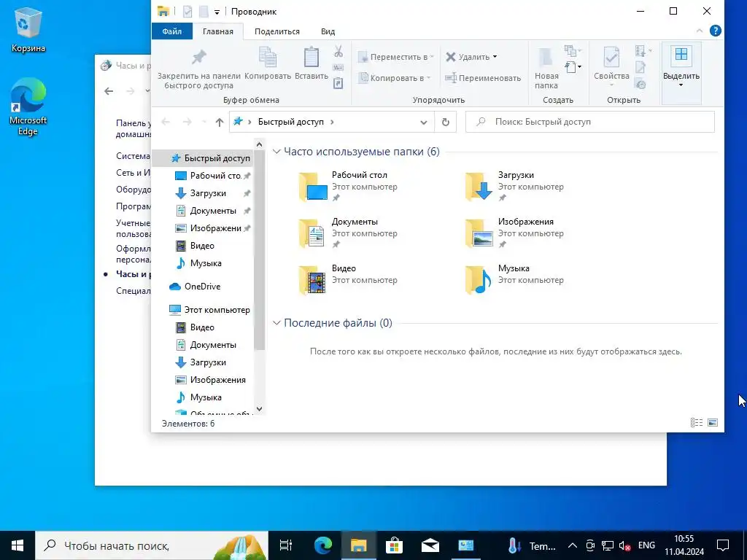
Task: Switch to details view icon in status bar
Action: point(697,422)
